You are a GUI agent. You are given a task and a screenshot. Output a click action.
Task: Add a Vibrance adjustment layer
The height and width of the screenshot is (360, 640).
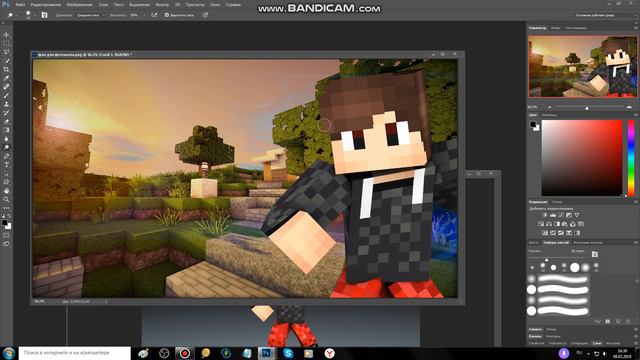pyautogui.click(x=577, y=215)
